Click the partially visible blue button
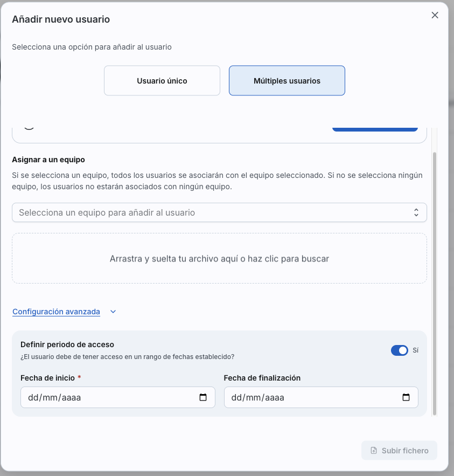The width and height of the screenshot is (454, 476). coord(375,129)
